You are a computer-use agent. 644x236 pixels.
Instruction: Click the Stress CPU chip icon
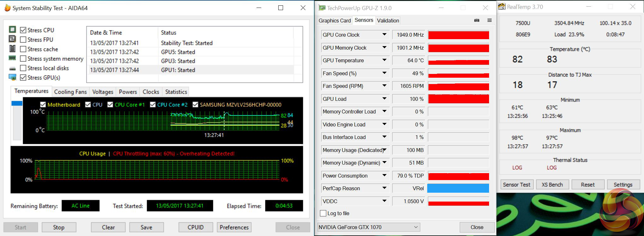[x=12, y=30]
